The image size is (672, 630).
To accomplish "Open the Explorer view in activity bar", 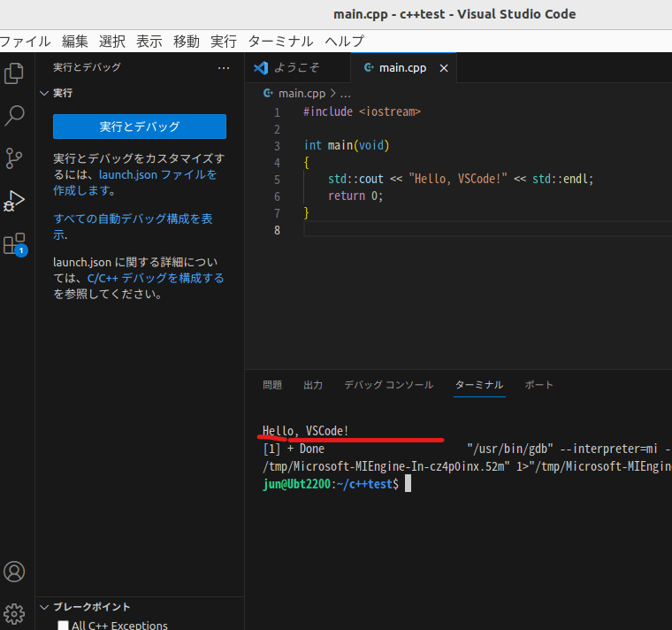I will coord(14,73).
